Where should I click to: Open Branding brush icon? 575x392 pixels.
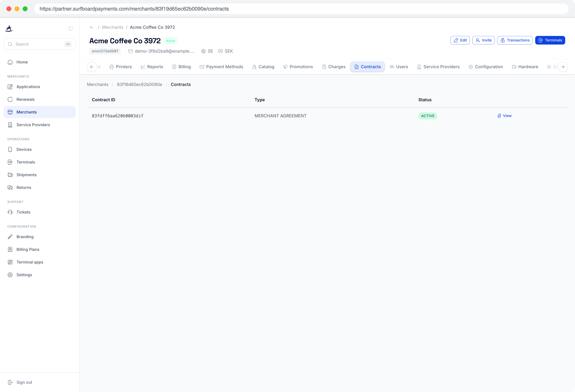pyautogui.click(x=10, y=237)
